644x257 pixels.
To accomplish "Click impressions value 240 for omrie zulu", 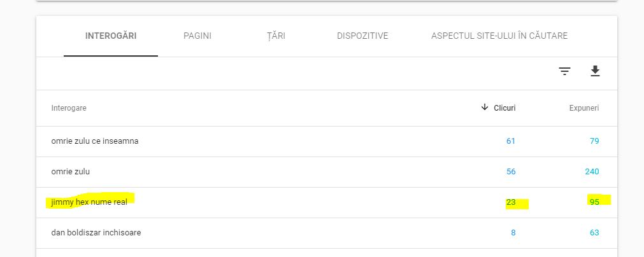I will [x=592, y=172].
